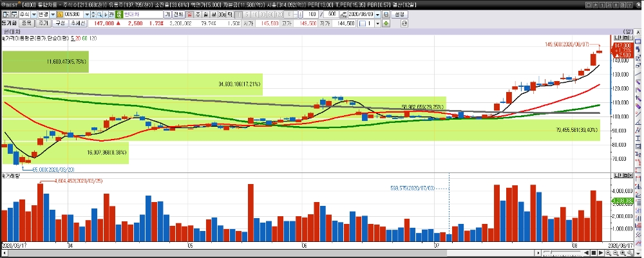The height and width of the screenshot is (258, 644).
Task: Click the 5-day moving average legend number
Action: (x=72, y=38)
